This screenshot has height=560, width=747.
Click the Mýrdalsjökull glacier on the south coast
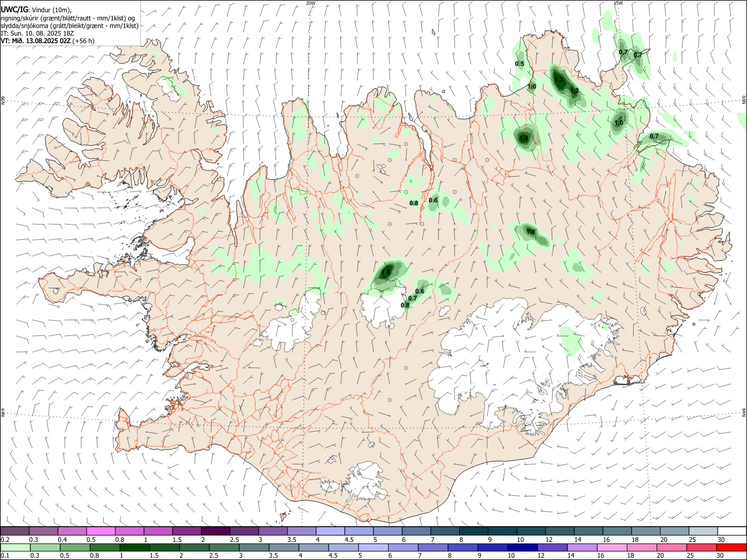click(366, 482)
